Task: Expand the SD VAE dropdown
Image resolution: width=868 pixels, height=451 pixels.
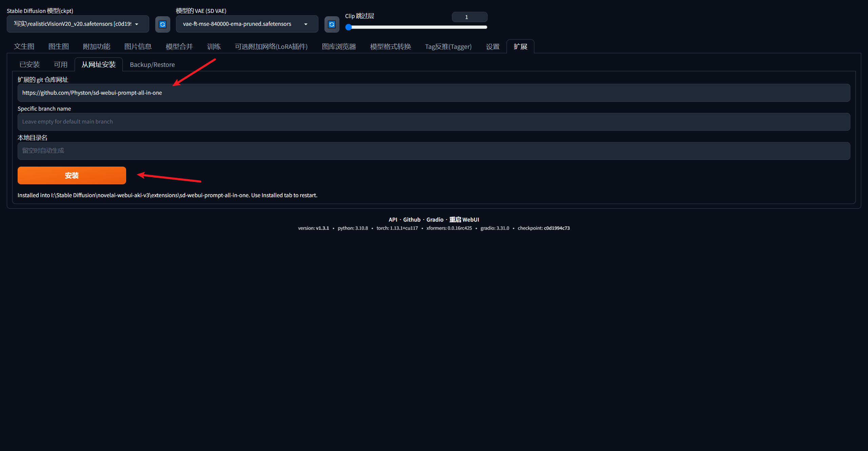Action: coord(246,24)
